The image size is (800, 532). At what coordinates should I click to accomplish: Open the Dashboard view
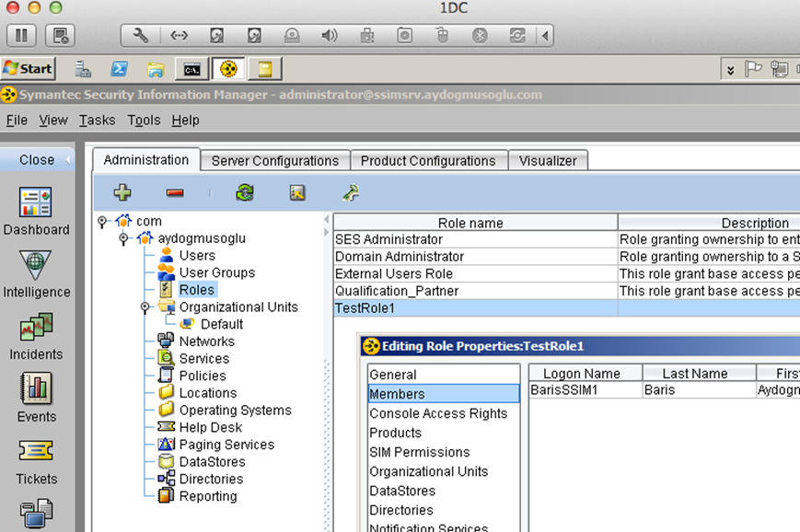[36, 211]
